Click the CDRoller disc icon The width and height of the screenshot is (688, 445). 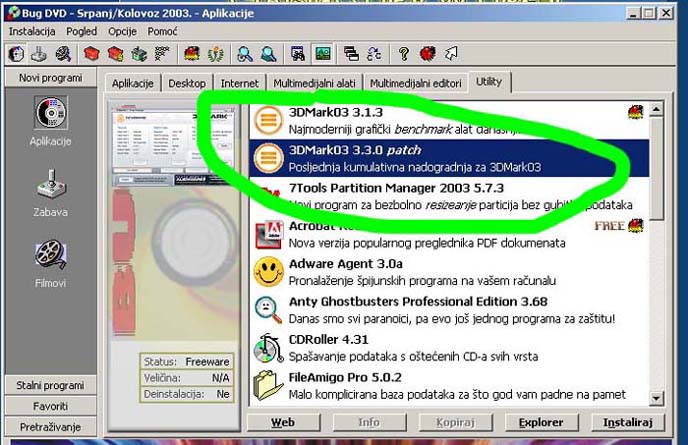point(269,349)
